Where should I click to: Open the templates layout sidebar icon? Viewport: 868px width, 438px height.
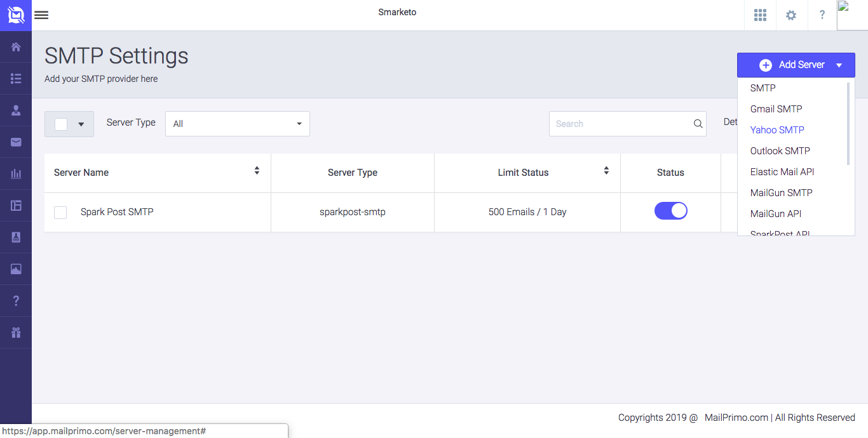16,206
